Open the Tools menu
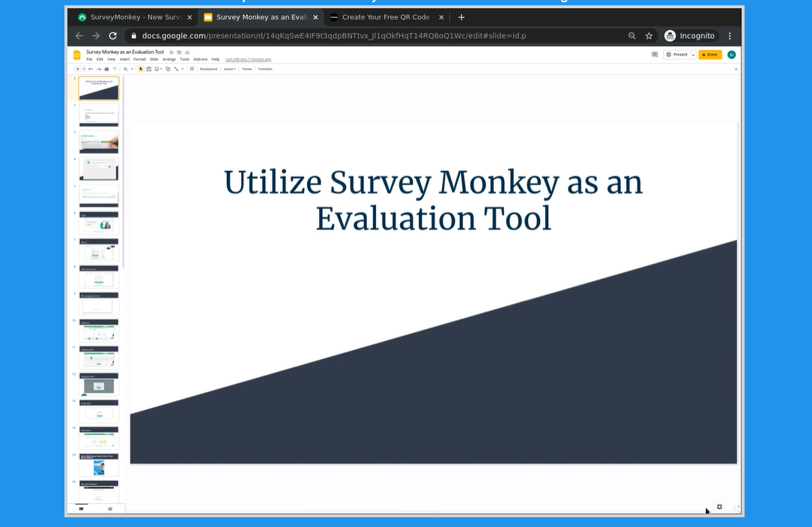The image size is (812, 527). 184,59
